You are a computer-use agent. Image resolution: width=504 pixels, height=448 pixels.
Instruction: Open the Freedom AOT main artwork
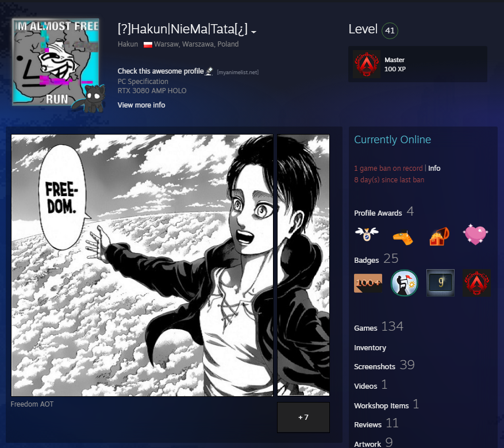(142, 265)
